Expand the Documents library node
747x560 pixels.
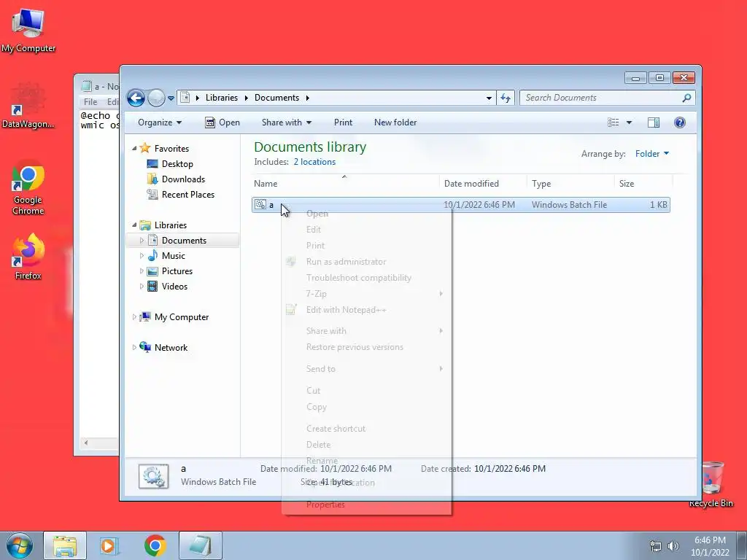tap(142, 241)
